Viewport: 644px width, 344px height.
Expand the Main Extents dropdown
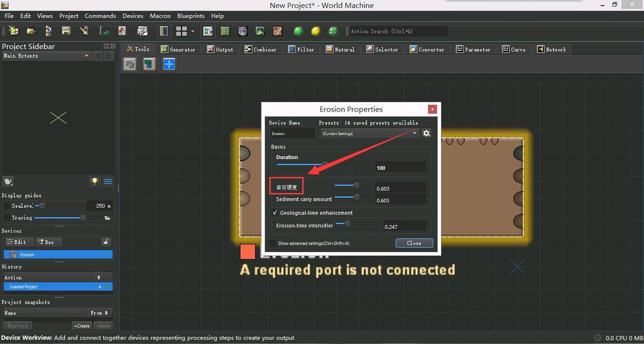(x=86, y=56)
